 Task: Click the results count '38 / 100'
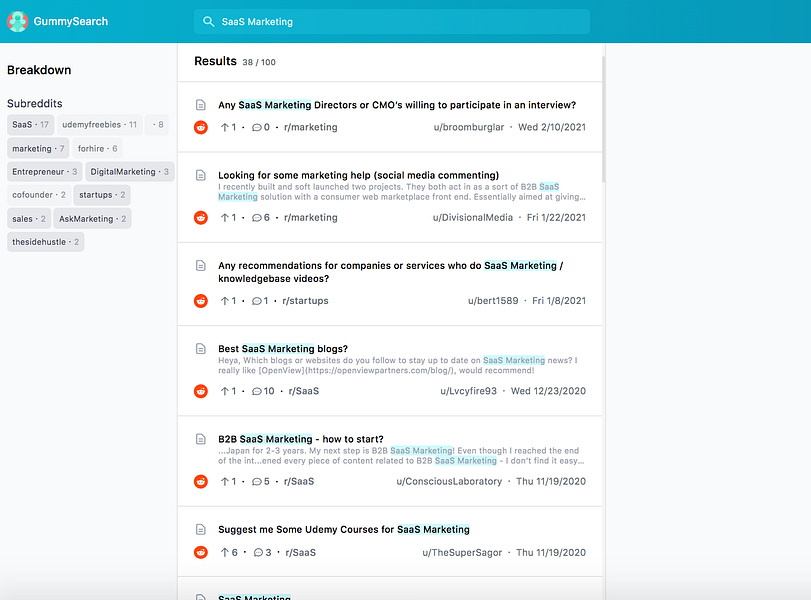pyautogui.click(x=259, y=62)
